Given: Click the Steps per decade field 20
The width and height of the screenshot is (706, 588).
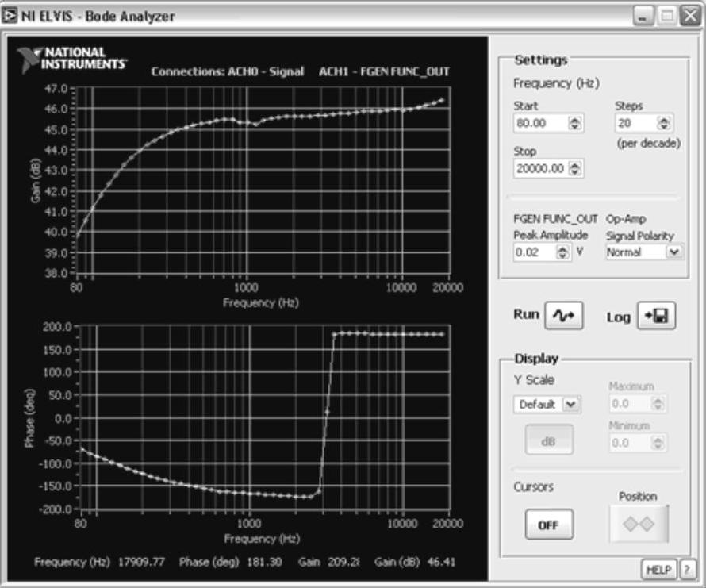Looking at the screenshot, I should click(x=635, y=123).
